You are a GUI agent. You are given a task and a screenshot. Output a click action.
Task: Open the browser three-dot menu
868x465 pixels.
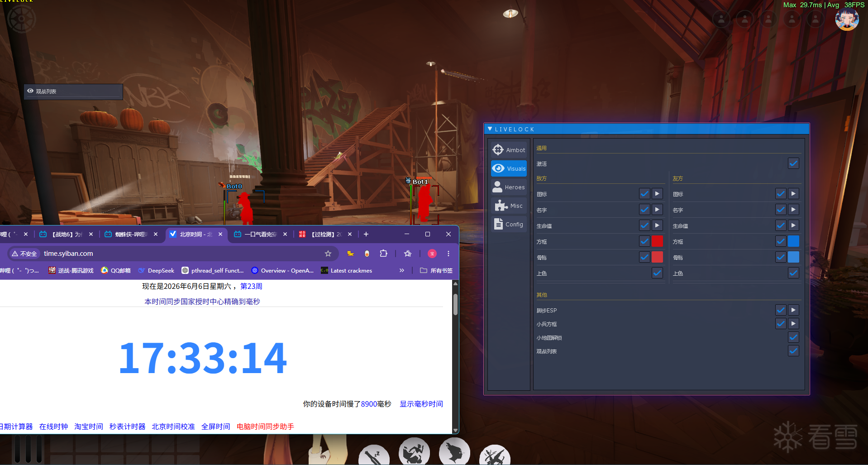point(448,254)
